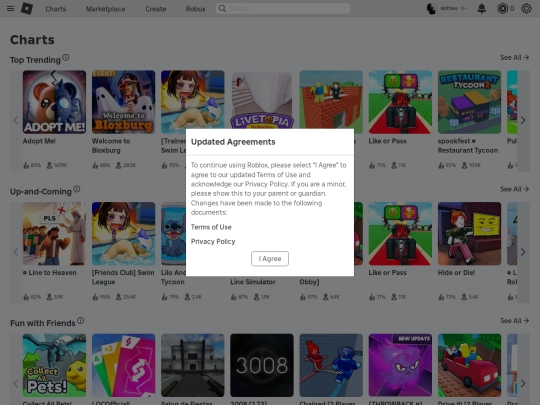Image resolution: width=540 pixels, height=405 pixels.
Task: Click the search magnifier icon
Action: (222, 8)
